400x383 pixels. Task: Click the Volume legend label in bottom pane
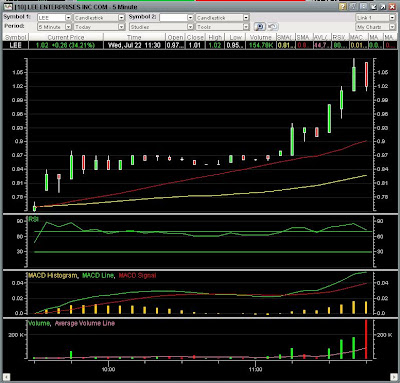coord(39,323)
